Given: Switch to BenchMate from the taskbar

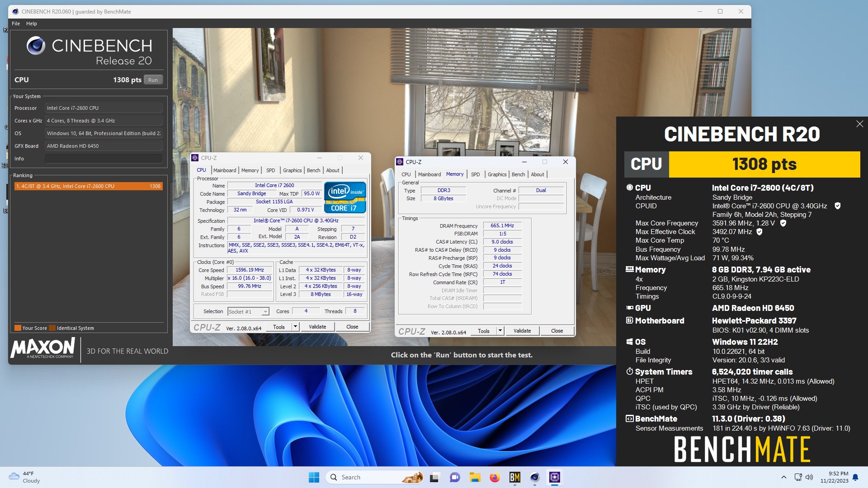Looking at the screenshot, I should pyautogui.click(x=514, y=477).
